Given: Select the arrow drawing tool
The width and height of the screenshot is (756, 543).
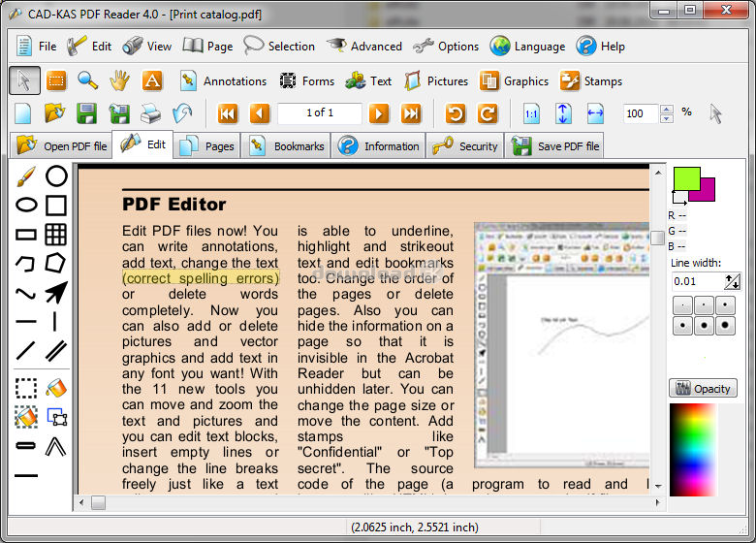Looking at the screenshot, I should (56, 292).
